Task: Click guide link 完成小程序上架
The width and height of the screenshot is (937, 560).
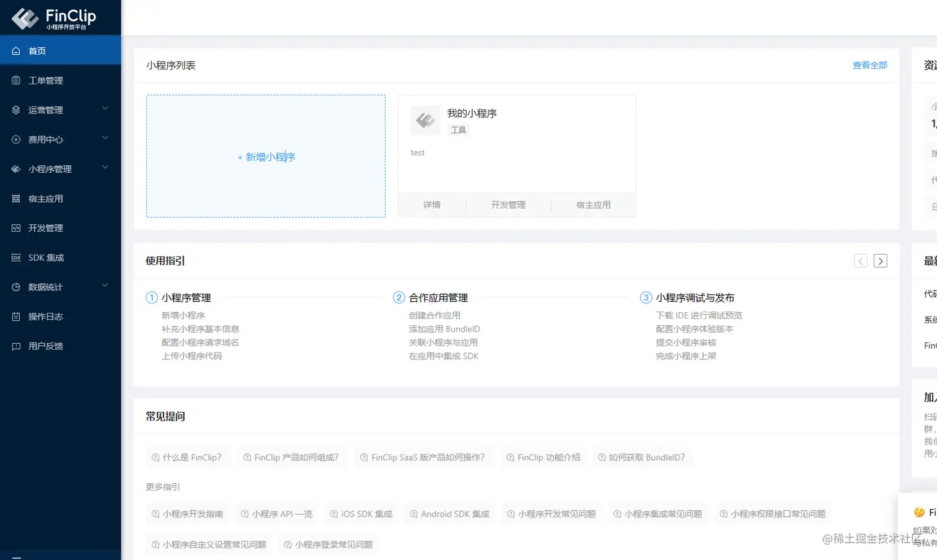Action: click(686, 356)
